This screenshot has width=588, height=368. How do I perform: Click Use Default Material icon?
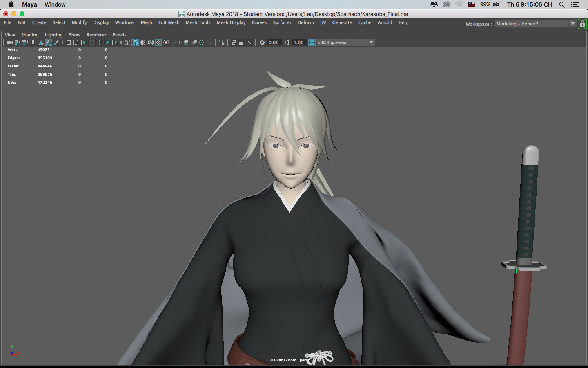pyautogui.click(x=143, y=43)
